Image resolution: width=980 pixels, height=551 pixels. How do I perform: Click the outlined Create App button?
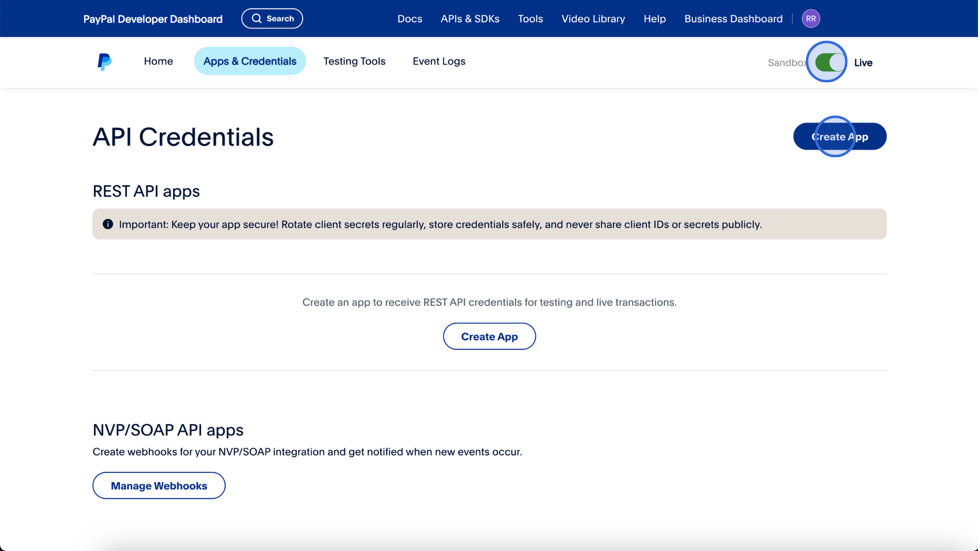tap(489, 336)
